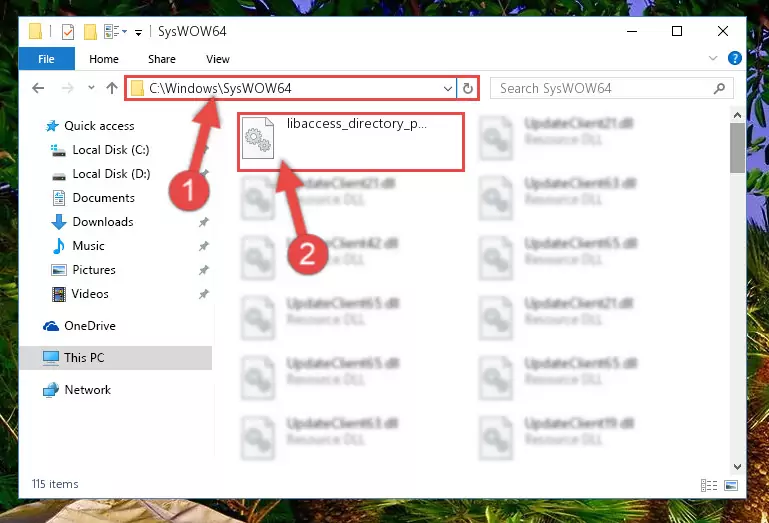Switch to the Share ribbon tab
This screenshot has height=523, width=769.
[x=162, y=59]
